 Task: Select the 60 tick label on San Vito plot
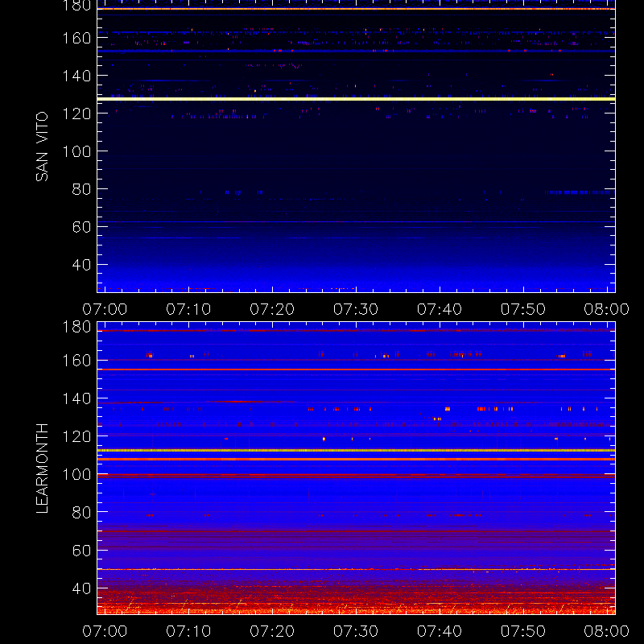(x=81, y=227)
